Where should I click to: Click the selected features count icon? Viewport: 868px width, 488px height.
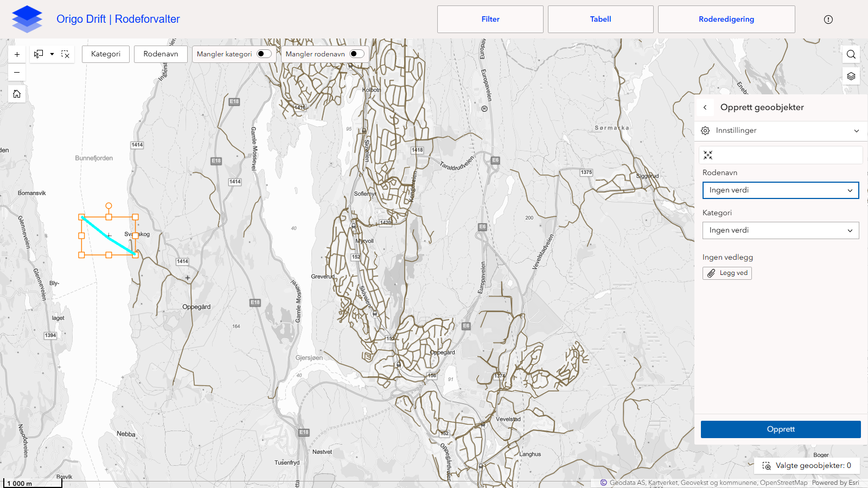(x=767, y=466)
